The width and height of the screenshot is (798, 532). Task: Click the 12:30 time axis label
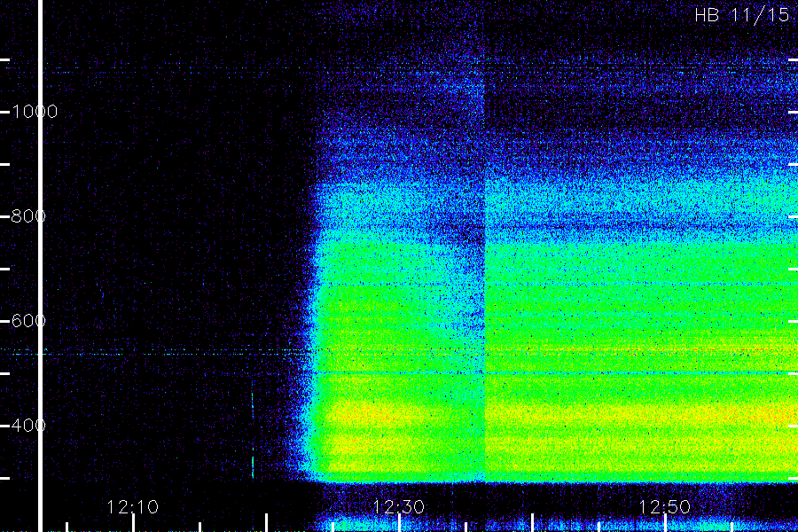point(398,506)
